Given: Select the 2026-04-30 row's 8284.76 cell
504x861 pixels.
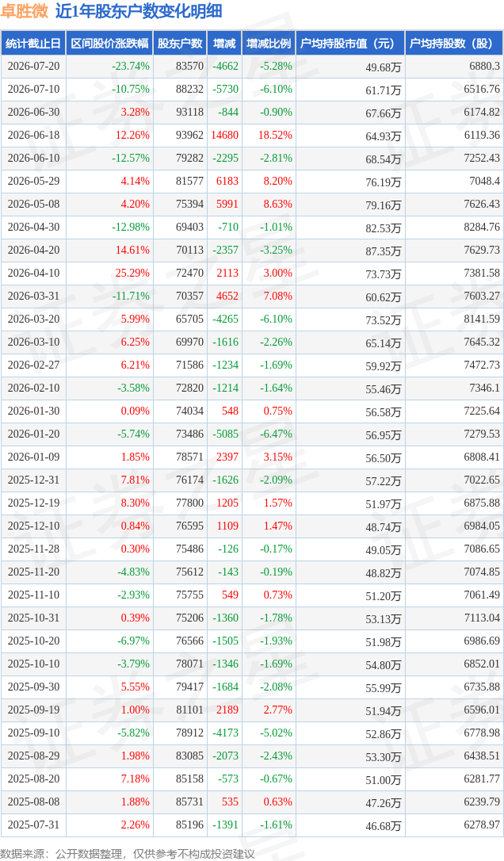Looking at the screenshot, I should (x=455, y=227).
